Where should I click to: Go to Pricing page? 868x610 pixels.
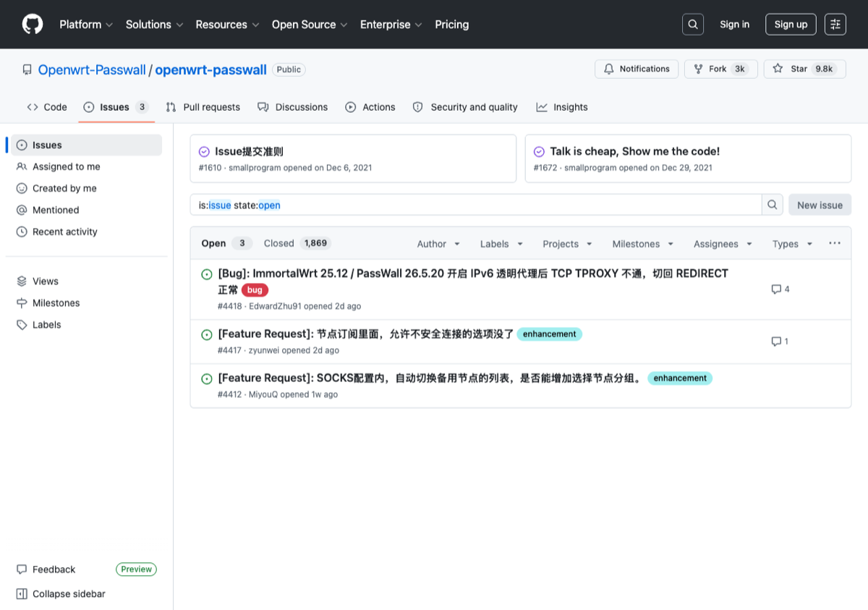pyautogui.click(x=452, y=25)
